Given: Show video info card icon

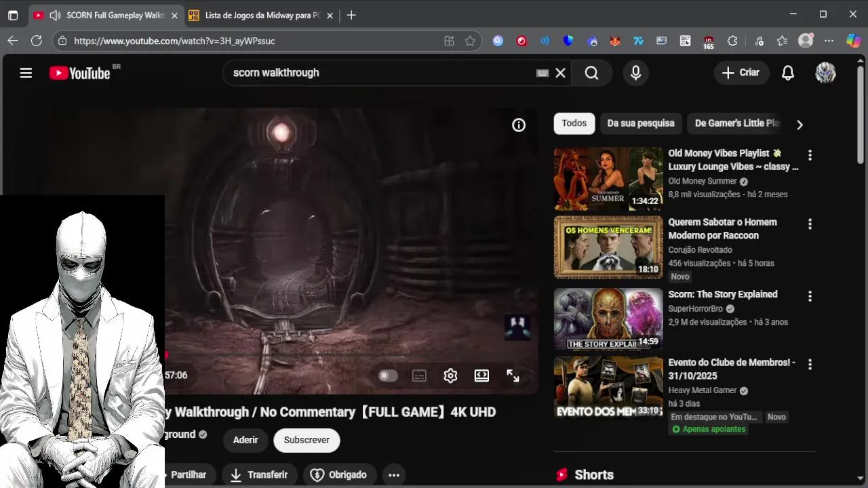Looking at the screenshot, I should (519, 125).
